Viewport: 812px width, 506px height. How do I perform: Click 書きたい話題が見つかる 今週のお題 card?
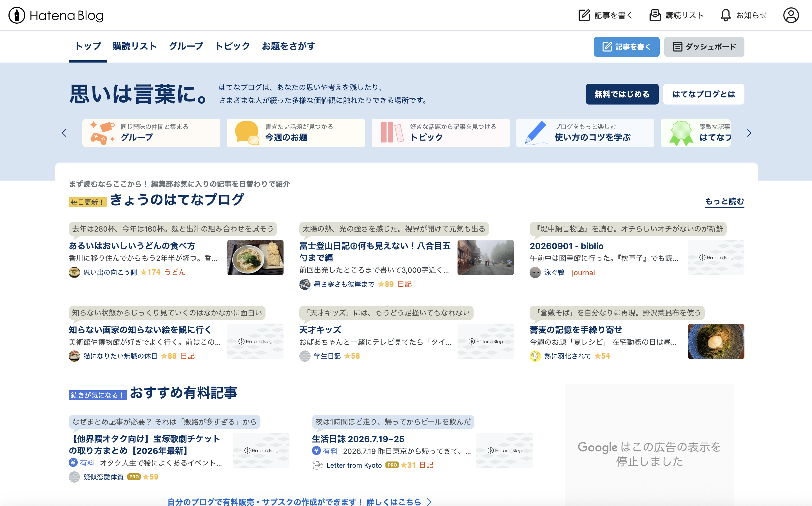[x=296, y=133]
